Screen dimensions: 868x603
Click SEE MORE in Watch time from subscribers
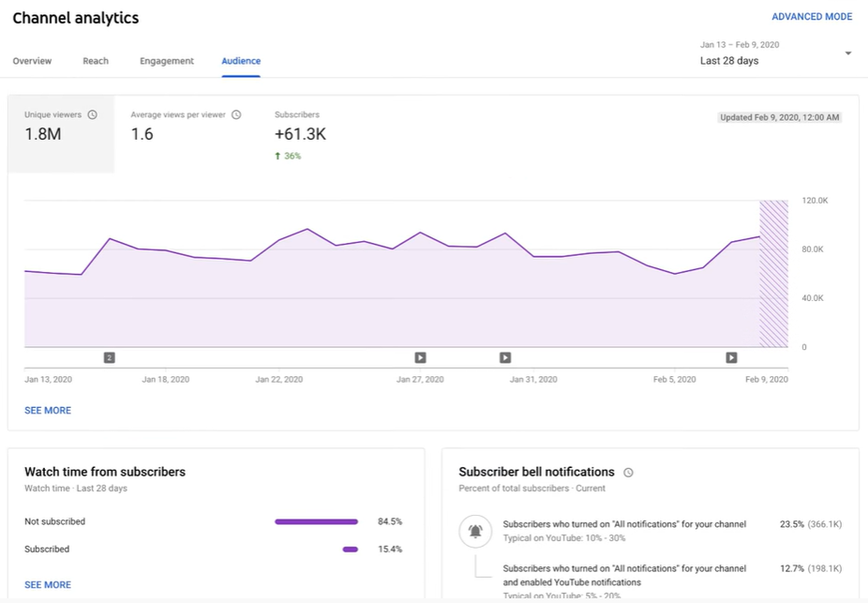click(x=47, y=584)
